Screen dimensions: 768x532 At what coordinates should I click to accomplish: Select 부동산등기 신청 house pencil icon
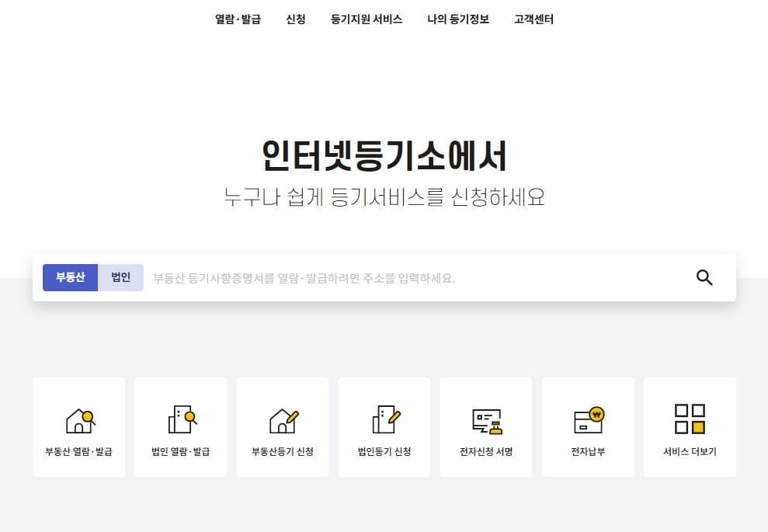283,421
